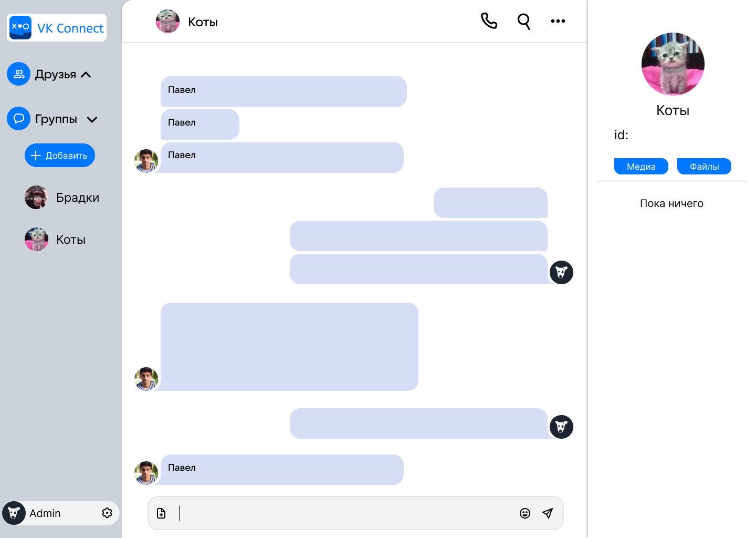Focus the message input field
756x538 pixels.
coord(346,513)
